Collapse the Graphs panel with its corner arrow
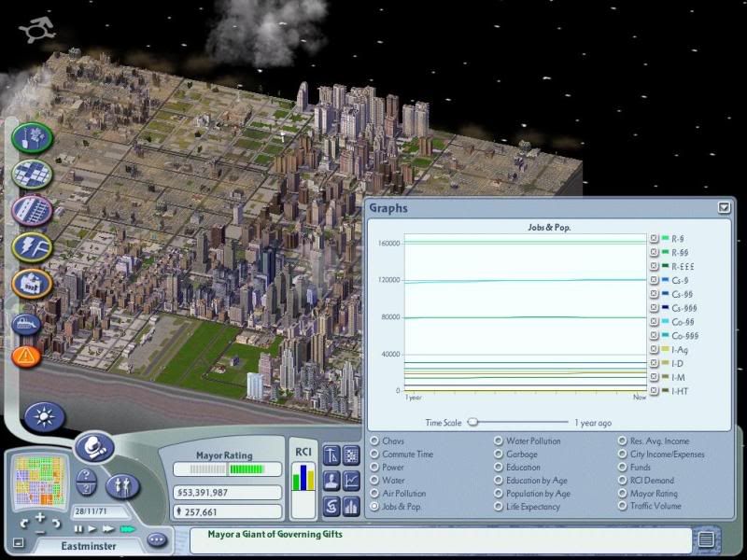747x560 pixels. point(725,207)
